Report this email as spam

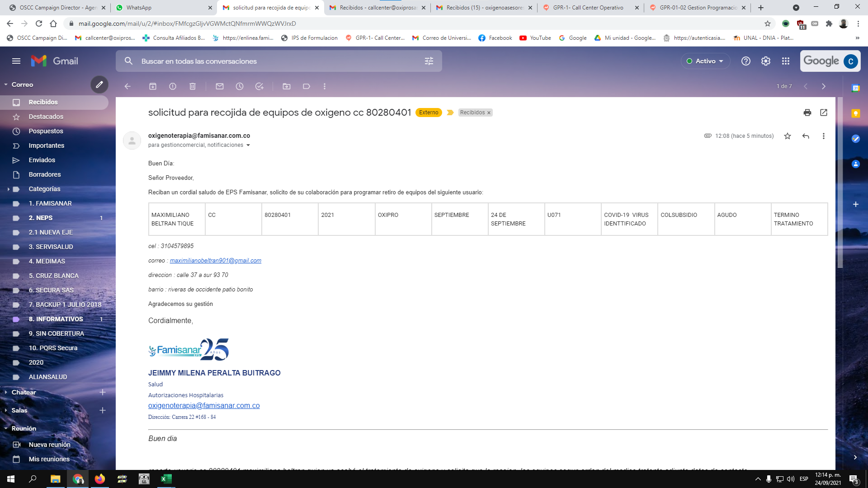(173, 86)
